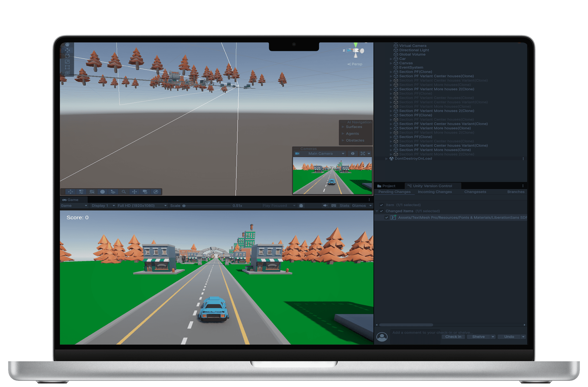Click the scene camera magnifying glass zoom icon

pos(124,192)
